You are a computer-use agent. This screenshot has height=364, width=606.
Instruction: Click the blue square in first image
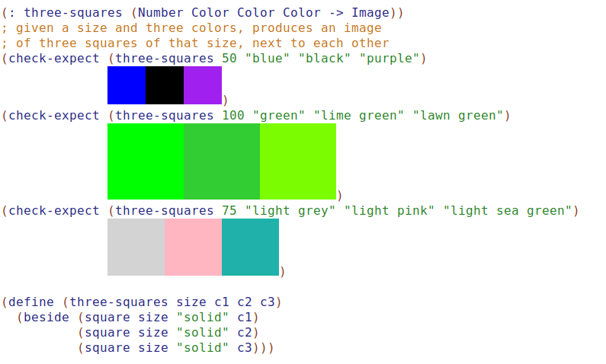click(x=127, y=85)
